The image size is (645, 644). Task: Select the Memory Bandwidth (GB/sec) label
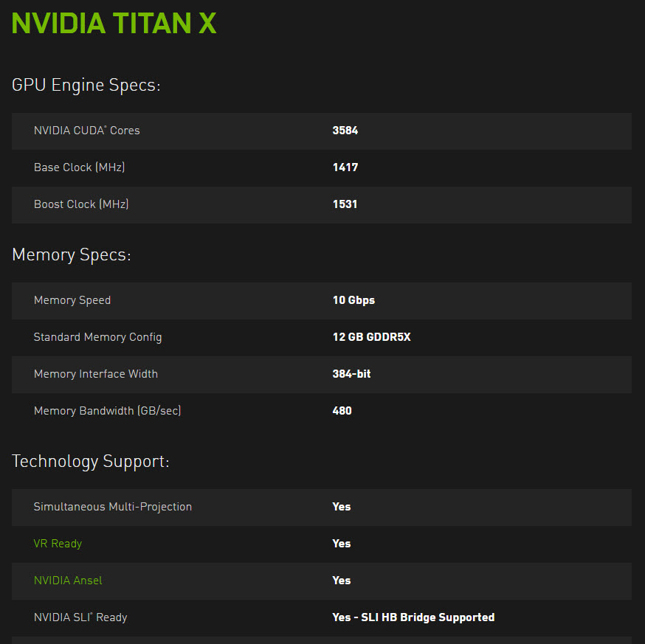(x=107, y=411)
